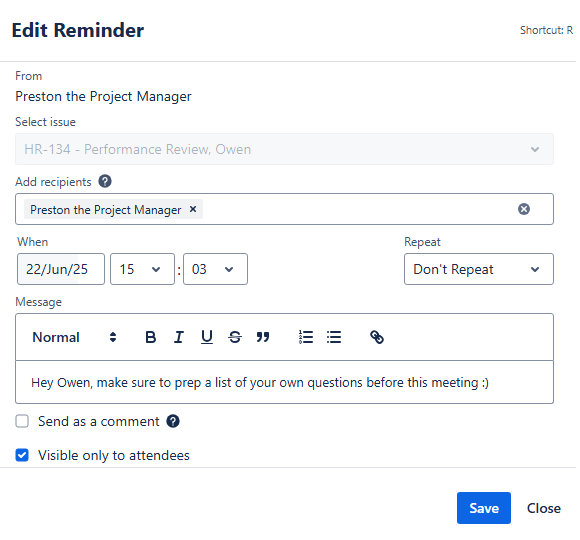The width and height of the screenshot is (580, 540).
Task: Toggle strikethrough formatting icon
Action: point(235,337)
